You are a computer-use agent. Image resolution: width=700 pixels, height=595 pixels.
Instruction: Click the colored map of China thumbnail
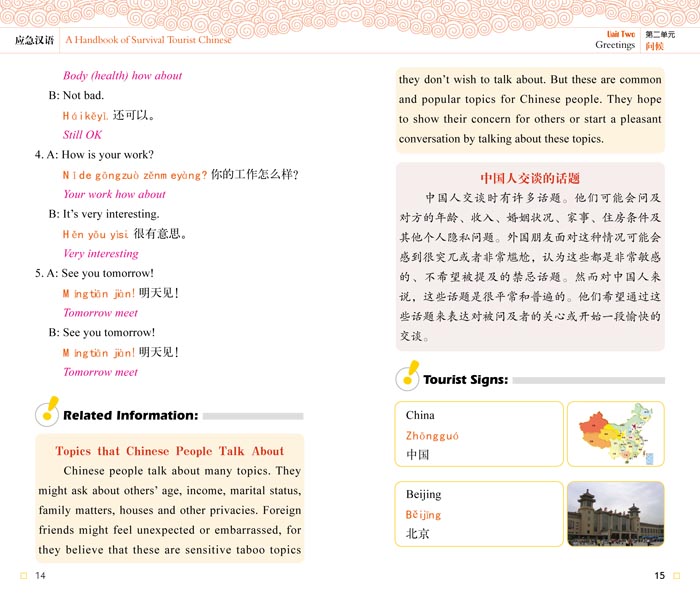pos(616,434)
